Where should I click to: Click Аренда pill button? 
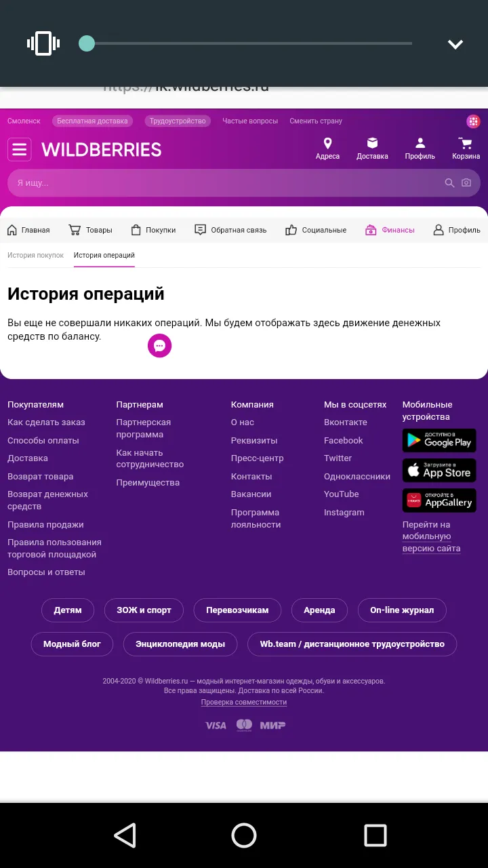319,610
